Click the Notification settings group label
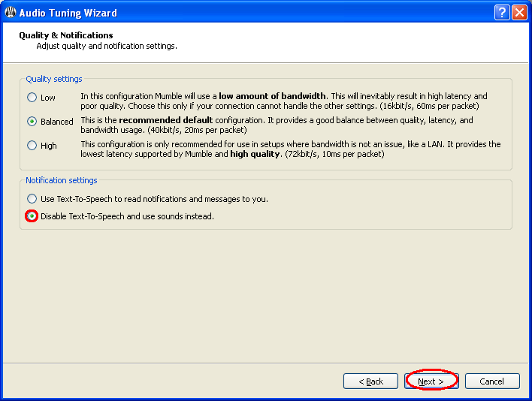 62,180
